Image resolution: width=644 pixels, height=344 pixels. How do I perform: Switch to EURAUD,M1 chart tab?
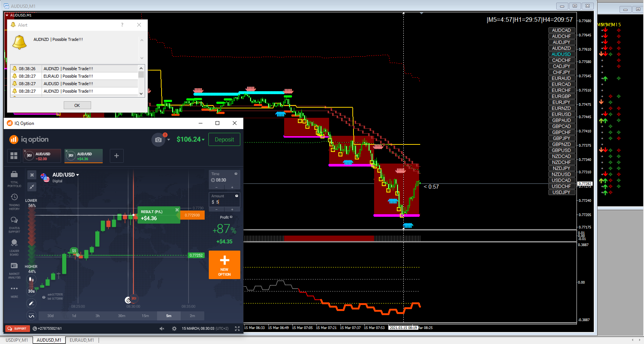click(x=82, y=340)
